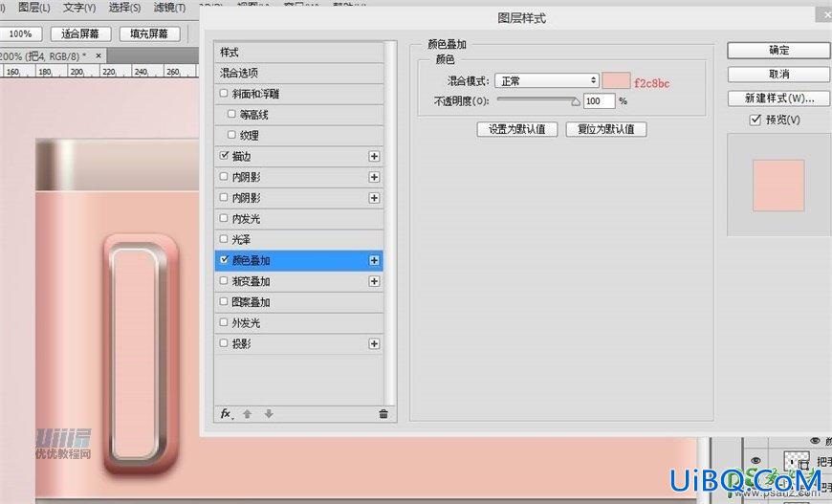The image size is (832, 504).
Task: Uncheck the 颜色叠加 checkbox
Action: [224, 260]
